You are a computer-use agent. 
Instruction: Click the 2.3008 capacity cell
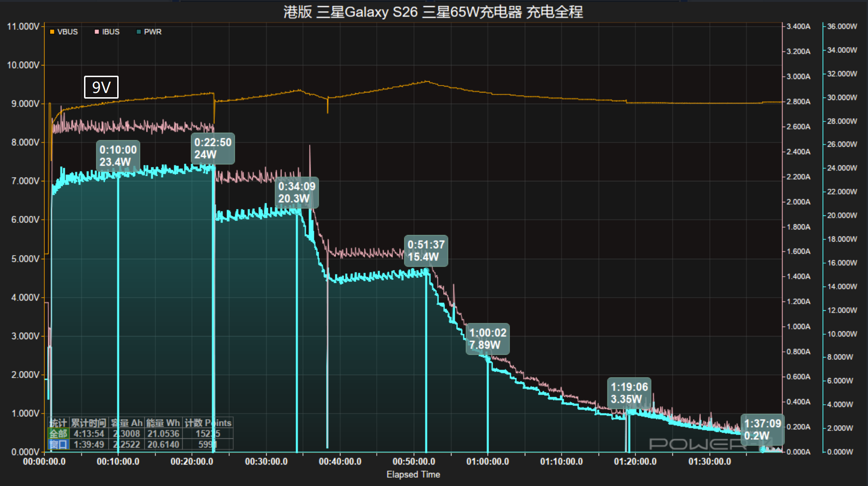(127, 434)
